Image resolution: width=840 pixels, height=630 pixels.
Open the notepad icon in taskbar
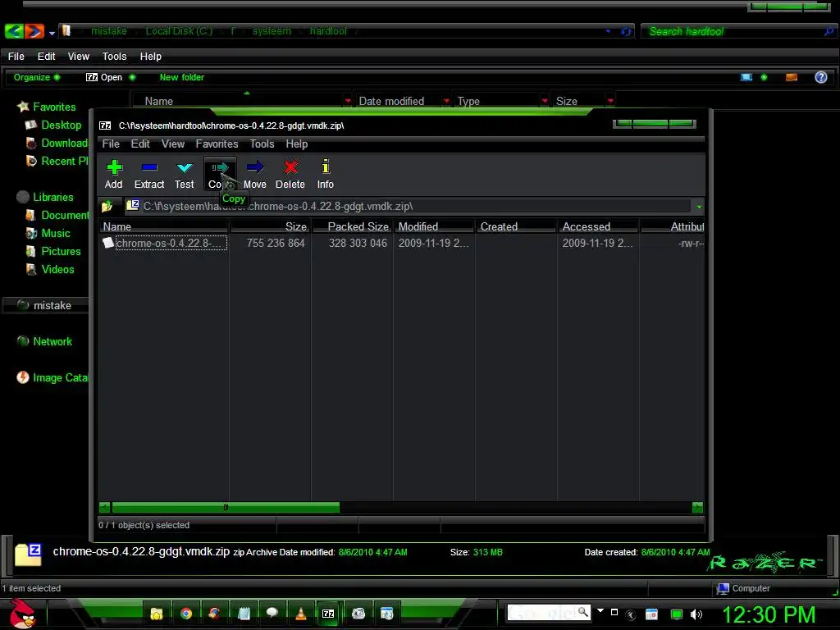click(x=244, y=614)
